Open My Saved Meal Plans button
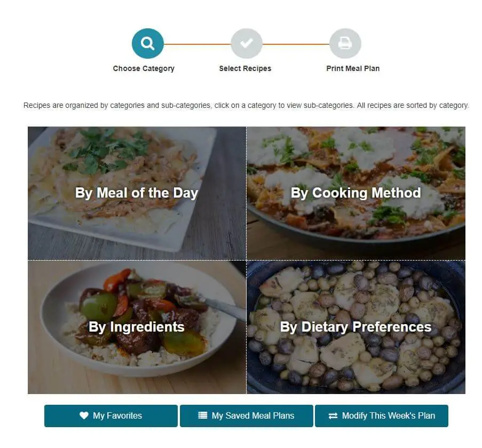 point(247,416)
